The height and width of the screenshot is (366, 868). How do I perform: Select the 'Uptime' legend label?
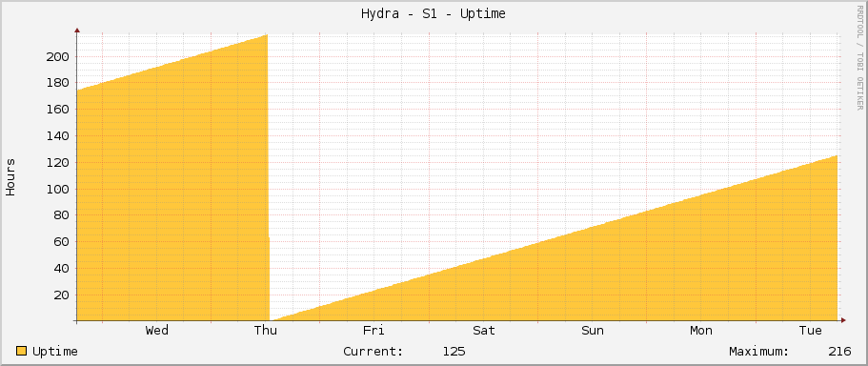[x=55, y=352]
